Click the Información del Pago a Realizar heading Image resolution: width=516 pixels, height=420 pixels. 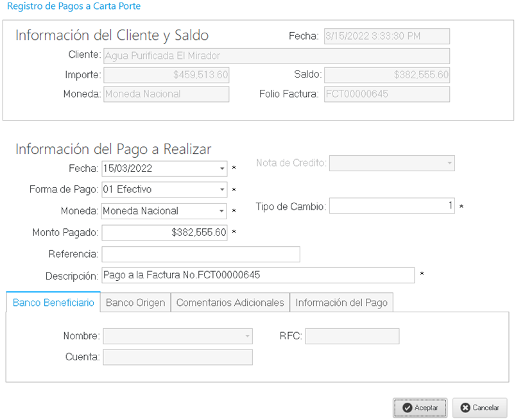coord(113,149)
